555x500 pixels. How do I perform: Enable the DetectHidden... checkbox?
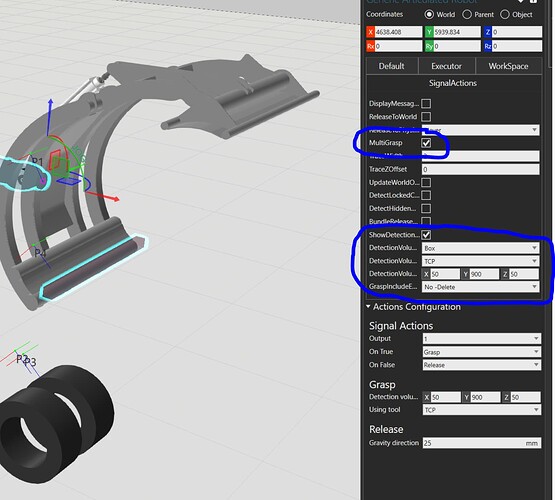point(426,208)
